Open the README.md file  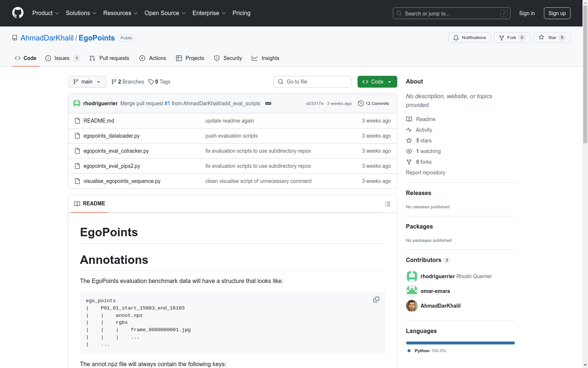[x=99, y=121]
